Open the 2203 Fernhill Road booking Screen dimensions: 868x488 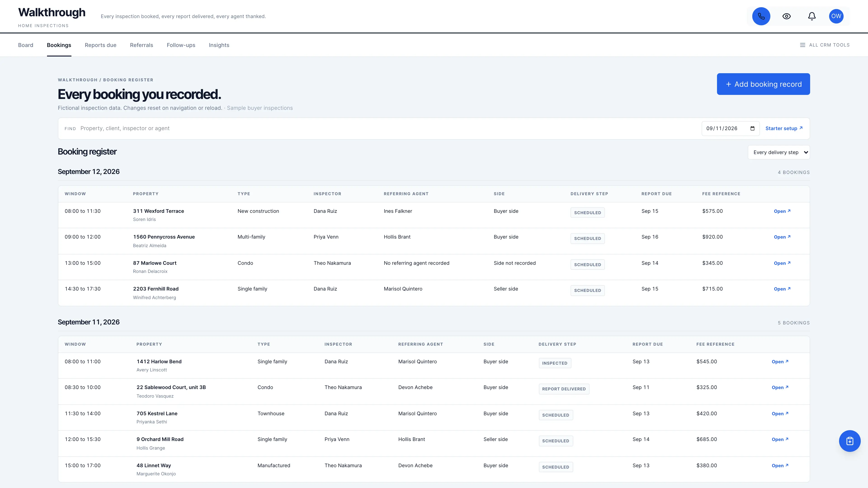[x=782, y=289]
